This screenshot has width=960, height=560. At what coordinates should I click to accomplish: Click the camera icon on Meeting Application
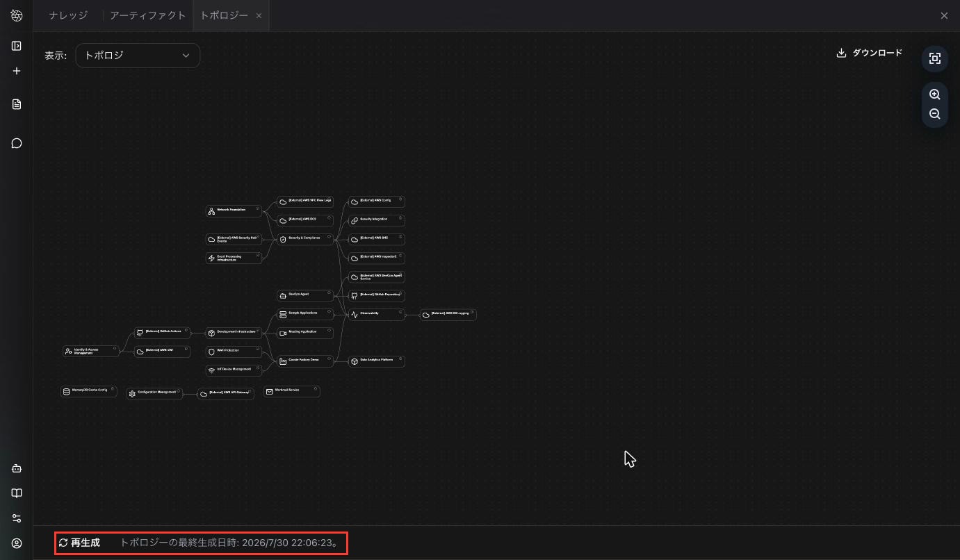pos(283,333)
